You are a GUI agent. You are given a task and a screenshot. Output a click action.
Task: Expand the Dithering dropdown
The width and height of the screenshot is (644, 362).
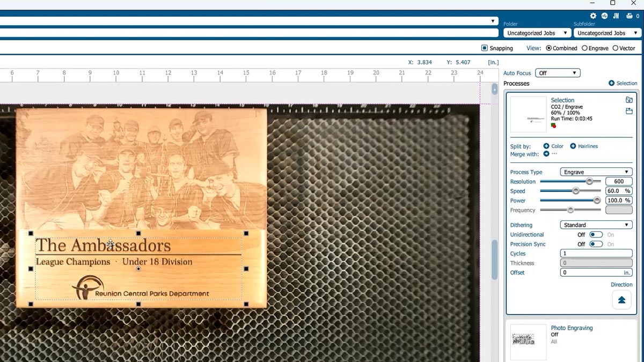point(596,225)
